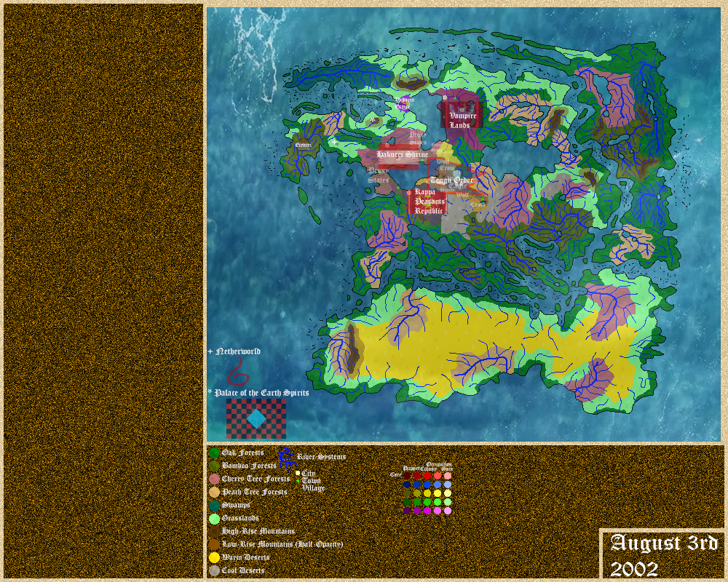
Task: Select the dark olive Core swatch
Action: point(407,493)
